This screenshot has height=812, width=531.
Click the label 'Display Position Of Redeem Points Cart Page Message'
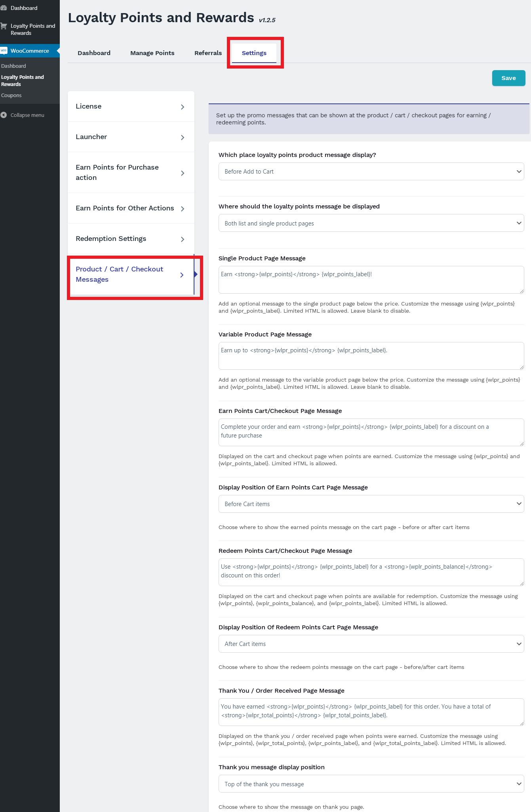(298, 627)
